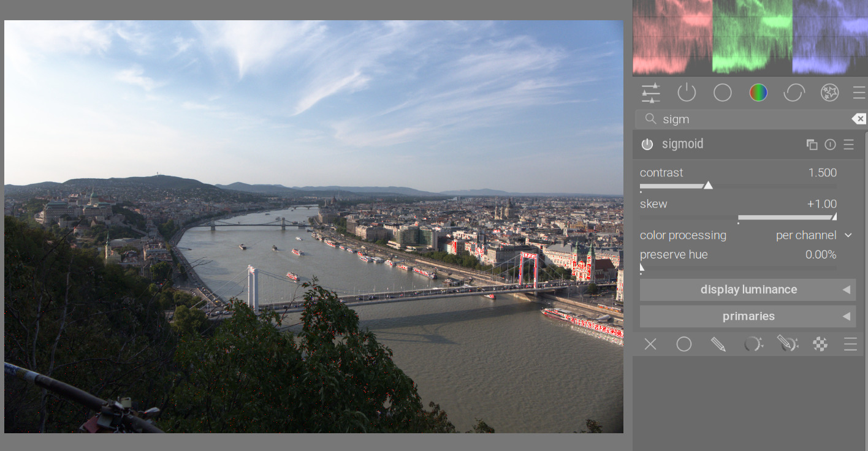
Task: Clear the module search text
Action: coord(859,119)
